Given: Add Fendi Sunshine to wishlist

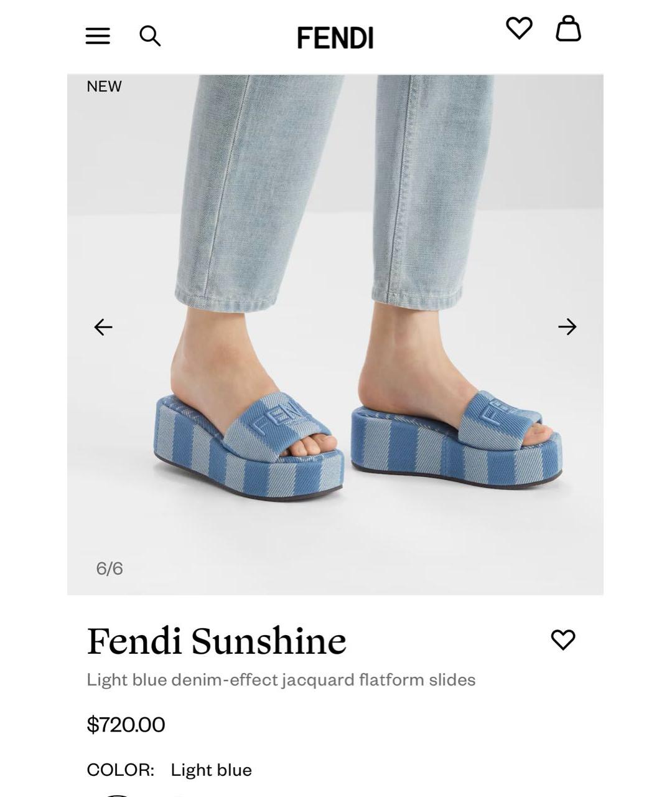Looking at the screenshot, I should [563, 639].
